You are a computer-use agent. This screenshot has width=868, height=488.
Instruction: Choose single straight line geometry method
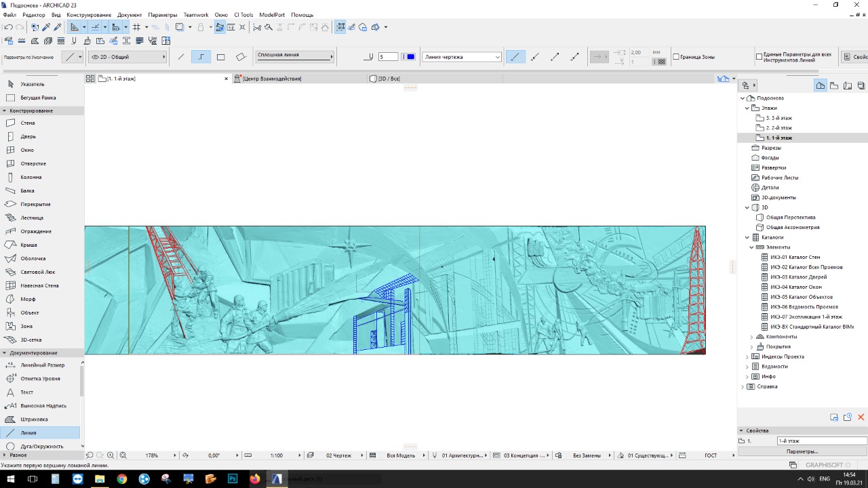(x=181, y=57)
